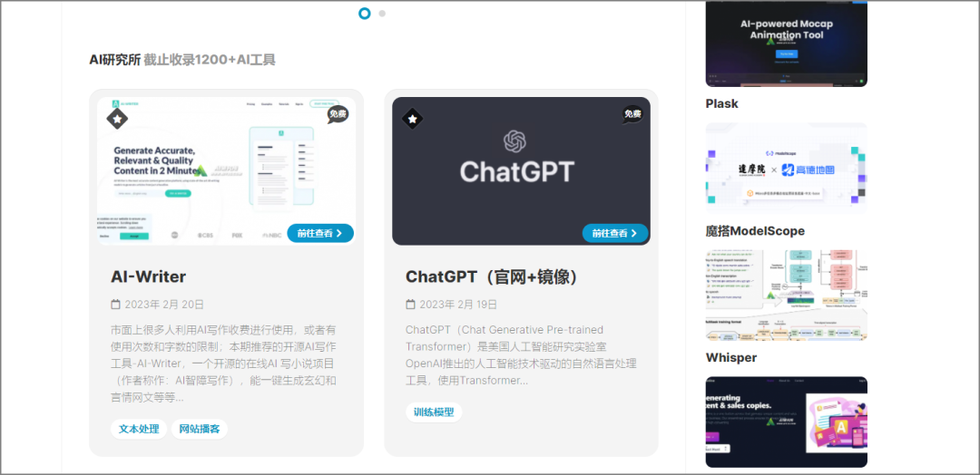Open the sales copies tool thumbnail below Whisper

(x=786, y=422)
